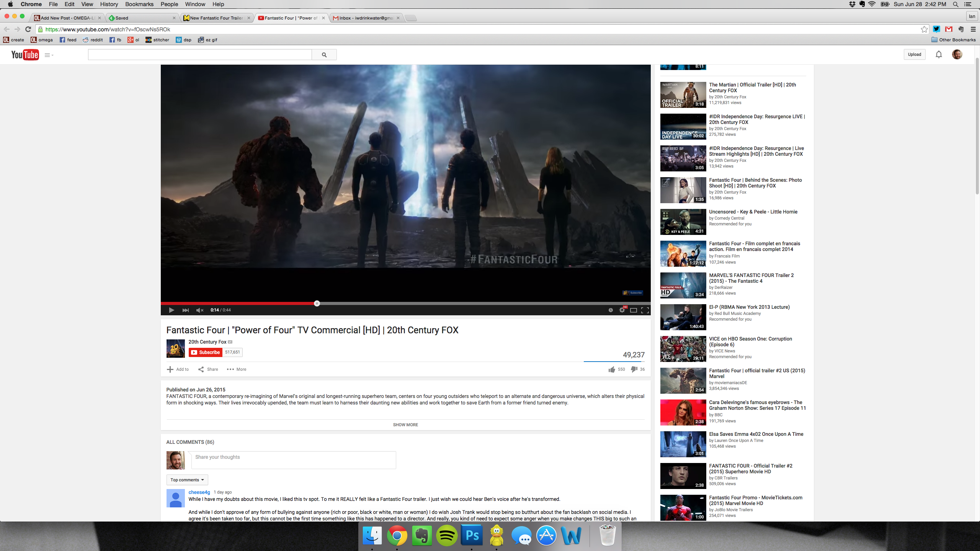Viewport: 980px width, 551px height.
Task: Open the ez gif bookmark
Action: (207, 40)
